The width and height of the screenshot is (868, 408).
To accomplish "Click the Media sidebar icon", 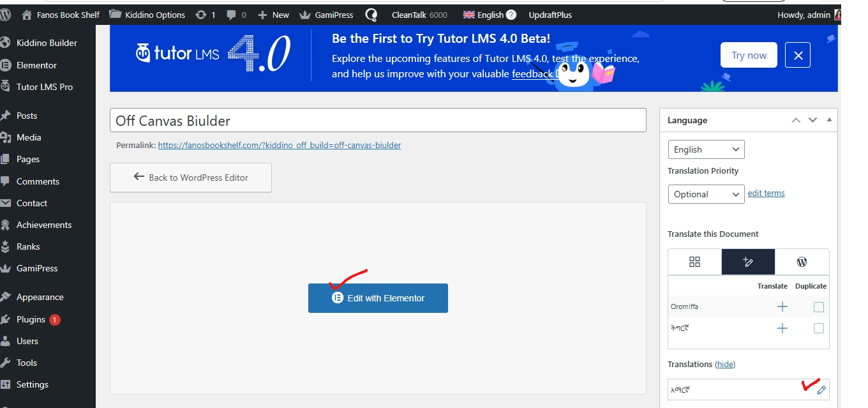I will pos(5,137).
